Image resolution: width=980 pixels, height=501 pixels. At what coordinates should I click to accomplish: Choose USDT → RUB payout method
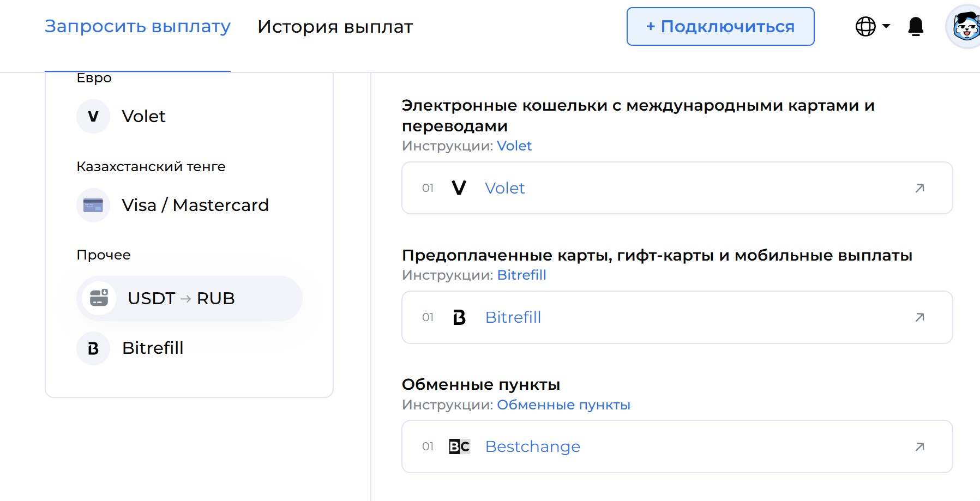(189, 298)
